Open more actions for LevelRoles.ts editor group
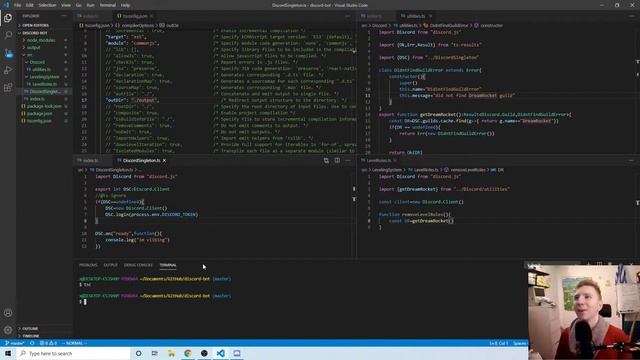The width and height of the screenshot is (640, 360). tap(631, 160)
